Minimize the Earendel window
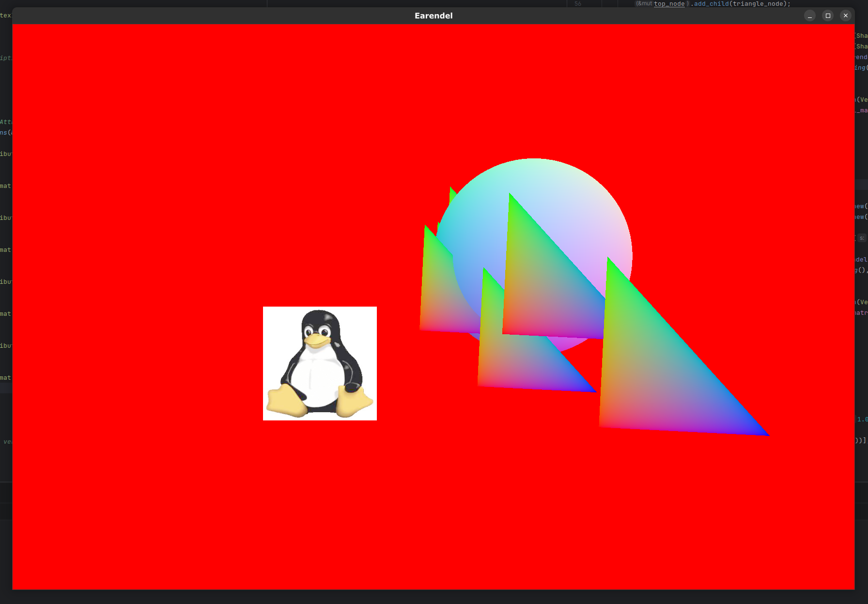 (x=810, y=15)
